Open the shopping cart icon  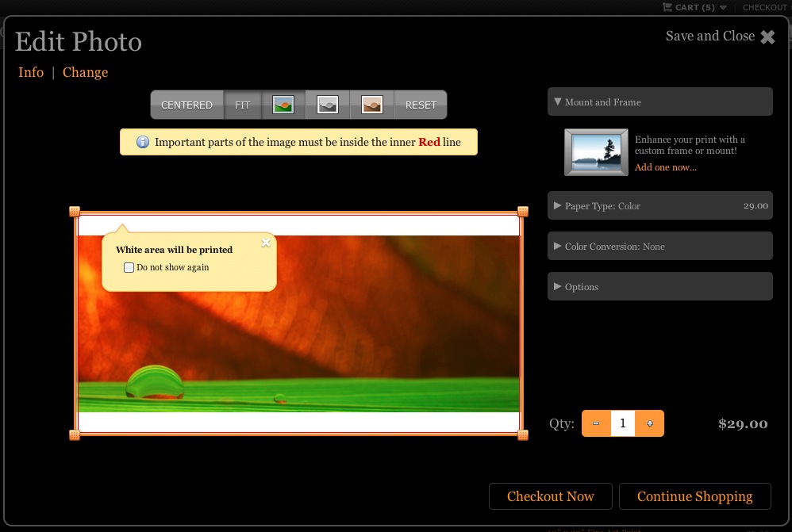tap(667, 7)
